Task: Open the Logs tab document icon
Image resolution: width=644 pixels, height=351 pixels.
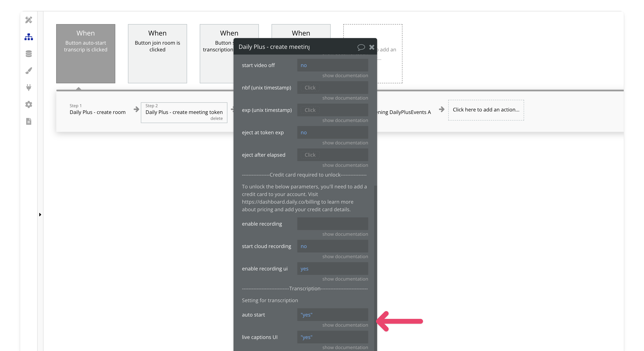Action: tap(29, 121)
